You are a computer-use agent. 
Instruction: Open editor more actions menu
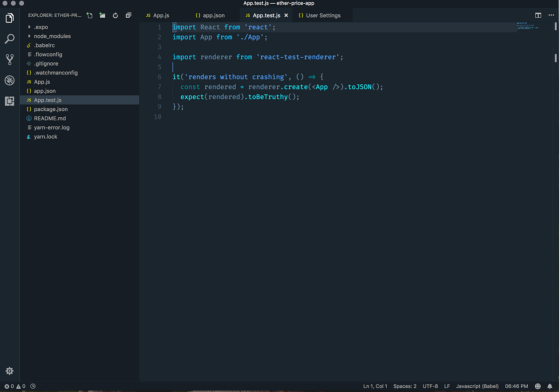(551, 15)
